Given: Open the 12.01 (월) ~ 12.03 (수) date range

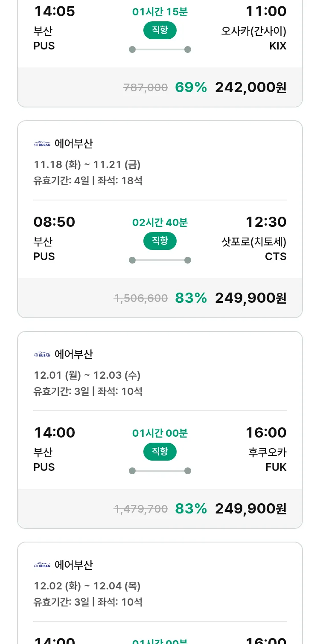Looking at the screenshot, I should (87, 375).
